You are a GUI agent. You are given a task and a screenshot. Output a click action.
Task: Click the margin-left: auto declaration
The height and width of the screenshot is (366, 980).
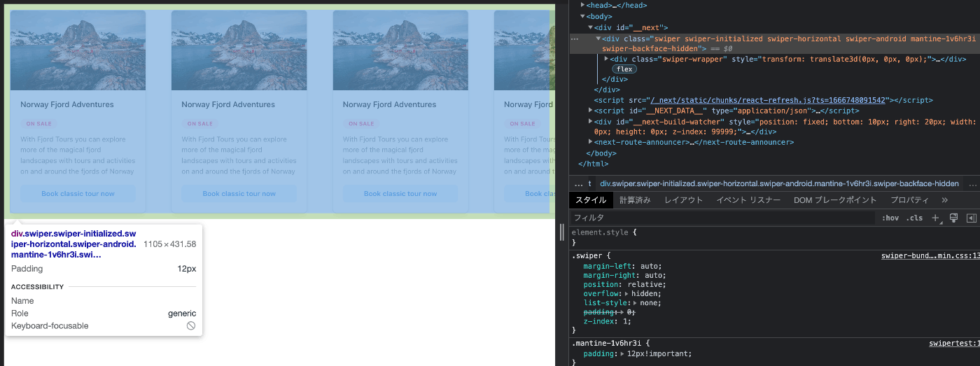[622, 266]
